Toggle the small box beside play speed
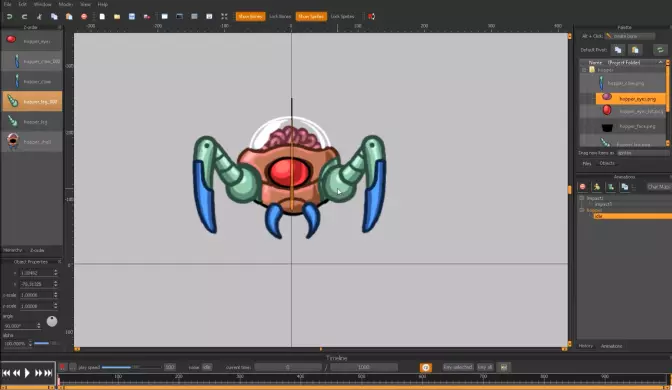The width and height of the screenshot is (672, 390). [x=73, y=367]
